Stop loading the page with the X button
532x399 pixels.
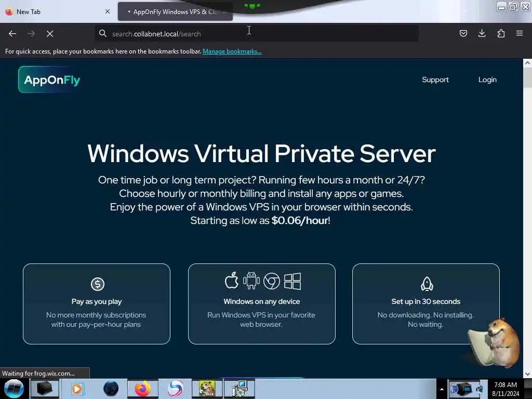point(50,34)
